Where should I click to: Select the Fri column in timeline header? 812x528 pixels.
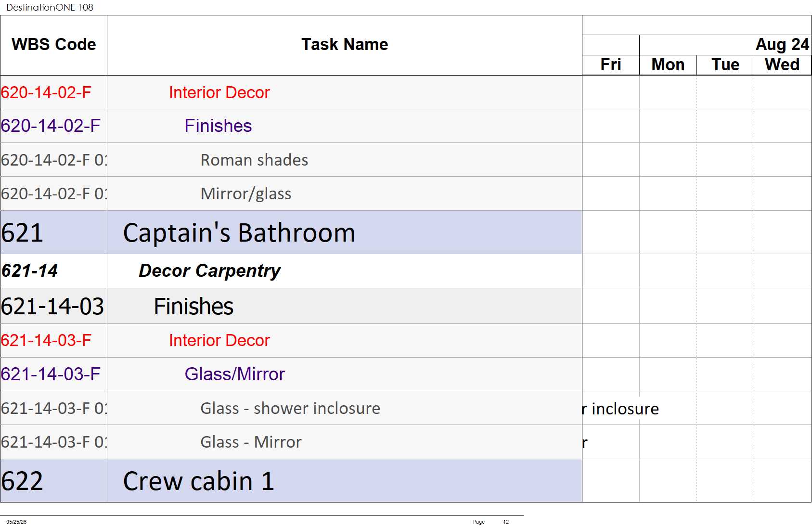(x=611, y=65)
